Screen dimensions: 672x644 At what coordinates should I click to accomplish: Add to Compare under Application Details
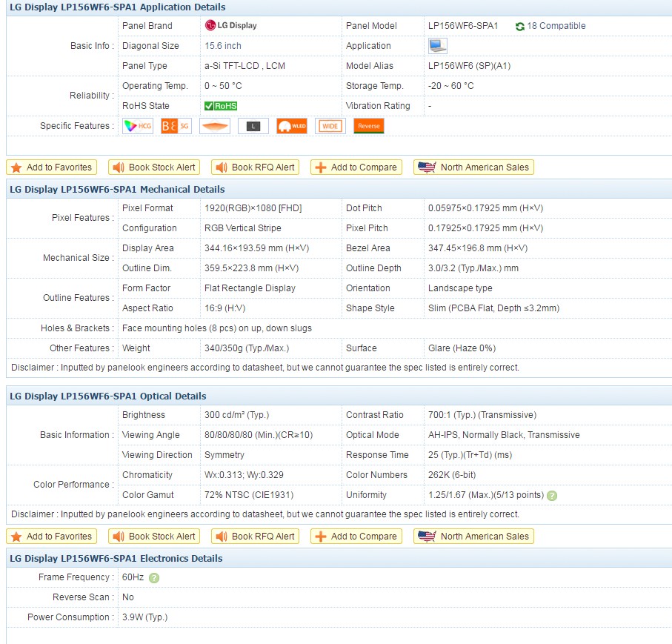(x=356, y=167)
